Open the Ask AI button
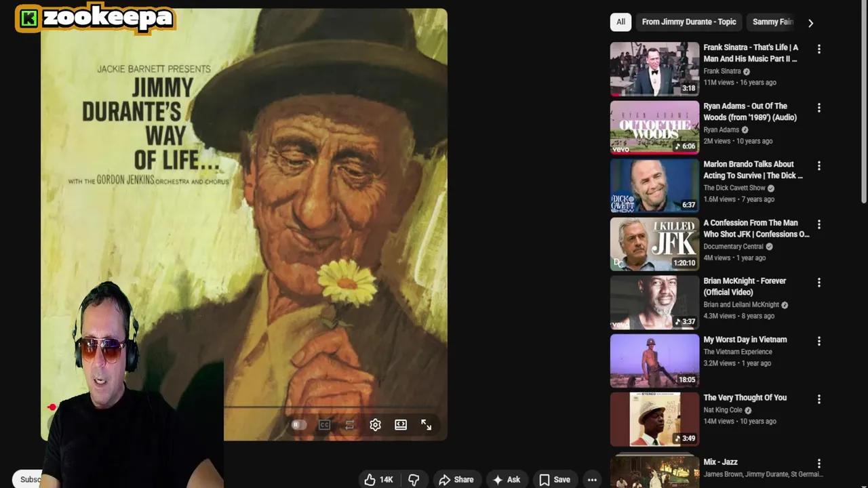 [507, 479]
